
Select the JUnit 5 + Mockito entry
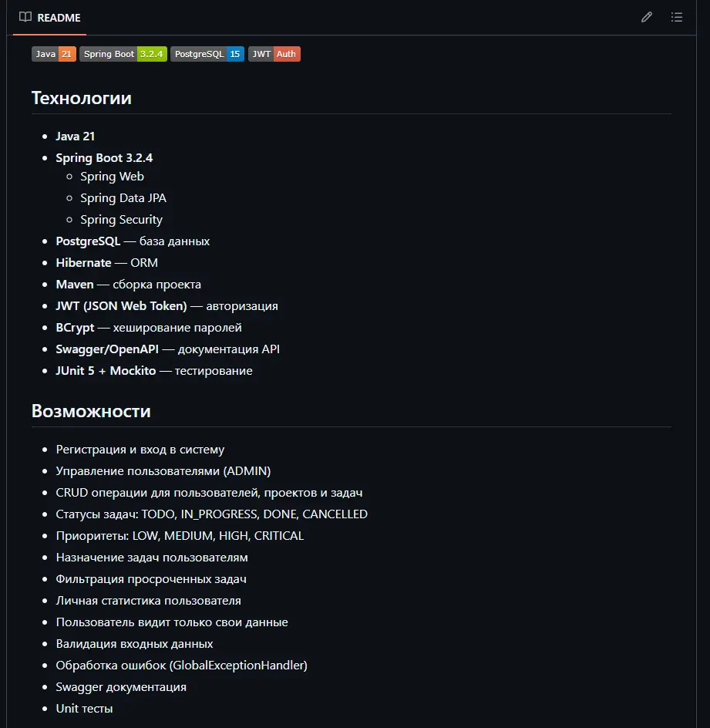click(x=153, y=370)
